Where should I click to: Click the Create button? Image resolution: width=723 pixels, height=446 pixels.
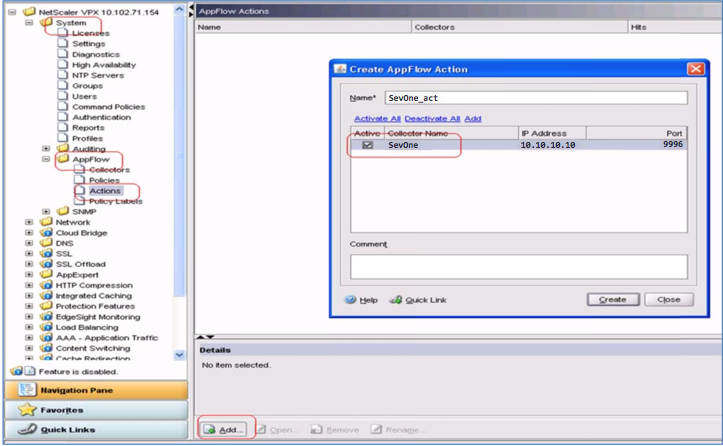(613, 299)
